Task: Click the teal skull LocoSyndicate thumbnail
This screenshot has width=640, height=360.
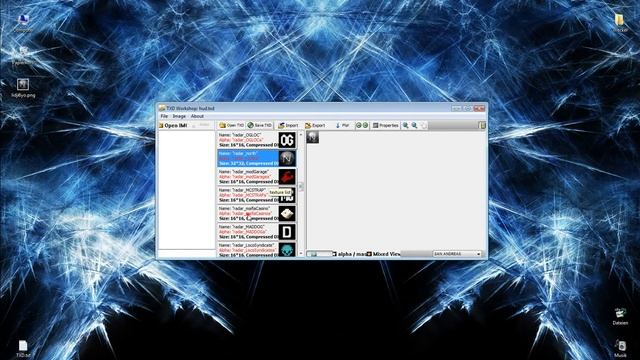Action: [x=287, y=249]
